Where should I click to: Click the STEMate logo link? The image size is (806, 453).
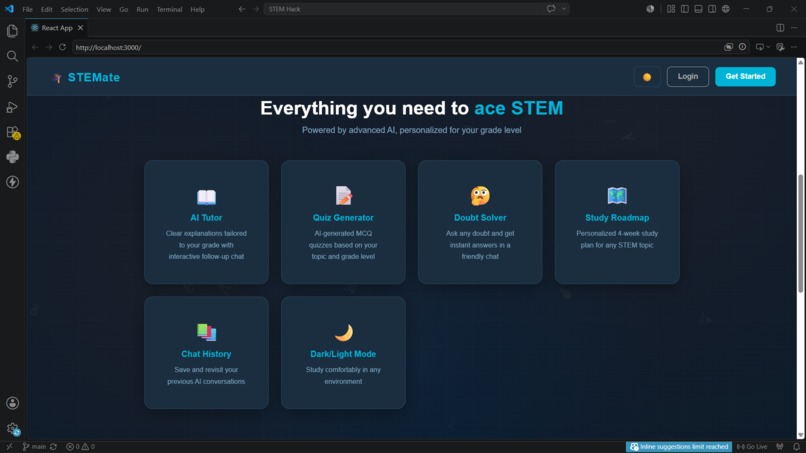(x=86, y=77)
